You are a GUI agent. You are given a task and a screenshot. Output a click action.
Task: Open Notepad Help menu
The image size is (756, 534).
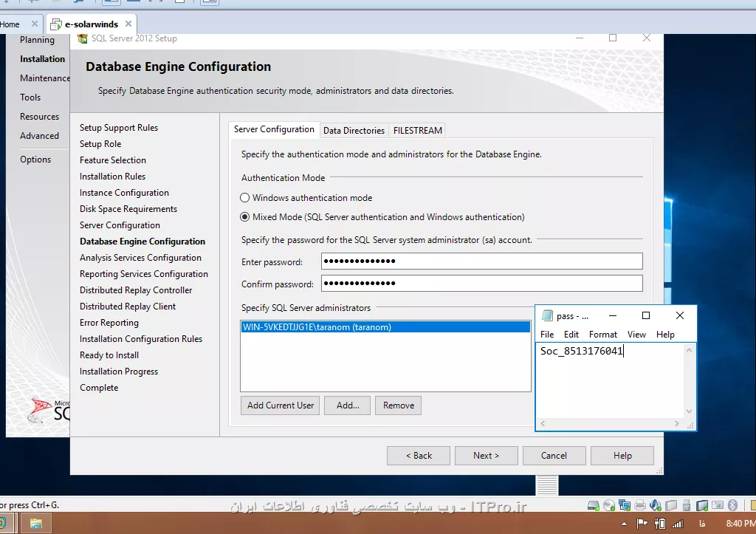(665, 335)
